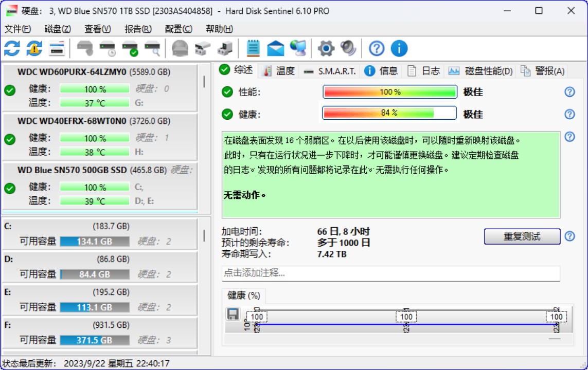The image size is (588, 370).
Task: Click the 37 °C temperature bar
Action: 95,103
